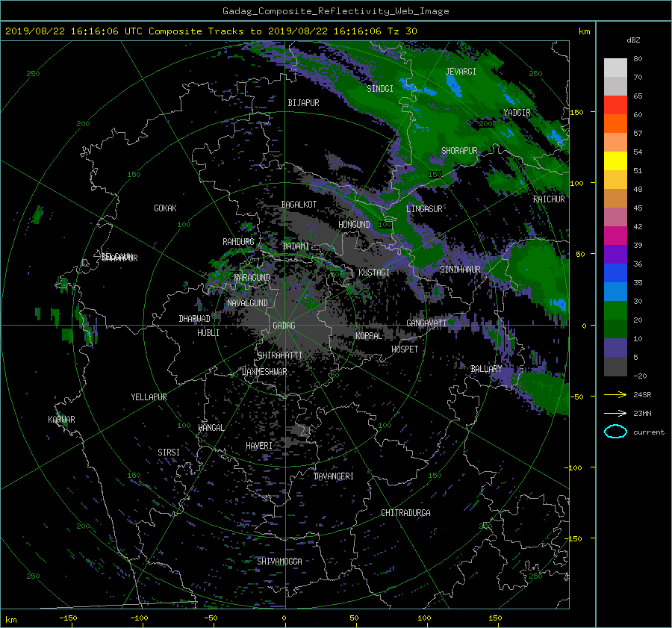672x628 pixels.
Task: Pick the magenta swatch between 42 and 39 dBZ
Action: 615,235
